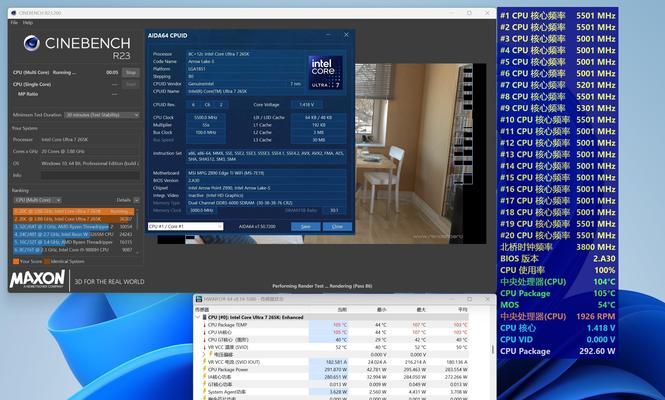Viewport: 665px width, 400px height.
Task: Minimize the AIDA64 CPUID window
Action: [x=328, y=35]
